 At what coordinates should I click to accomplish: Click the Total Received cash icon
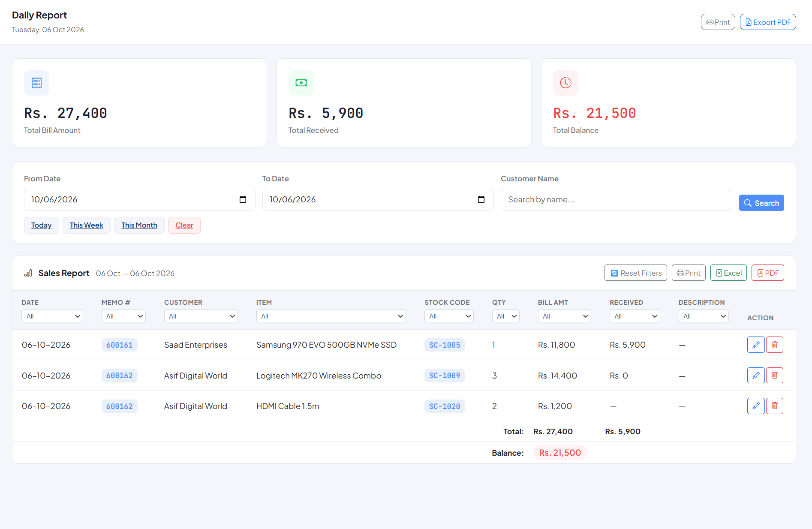pos(301,83)
